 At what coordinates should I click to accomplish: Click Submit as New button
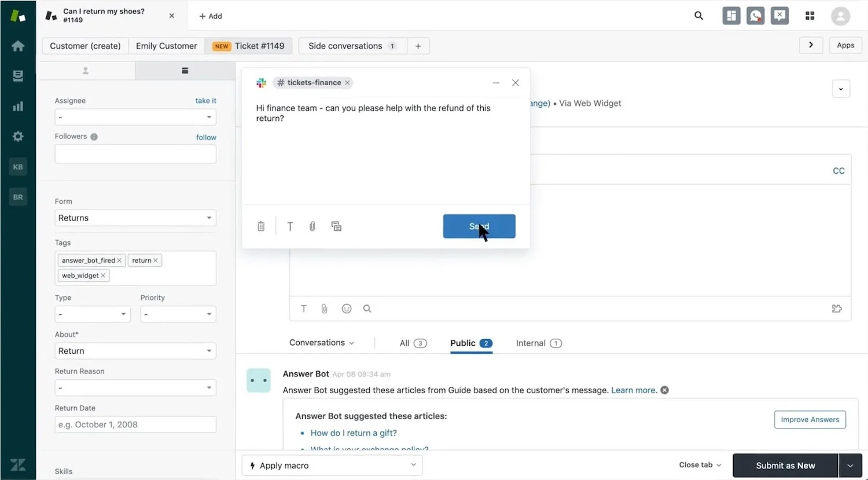[x=785, y=466]
